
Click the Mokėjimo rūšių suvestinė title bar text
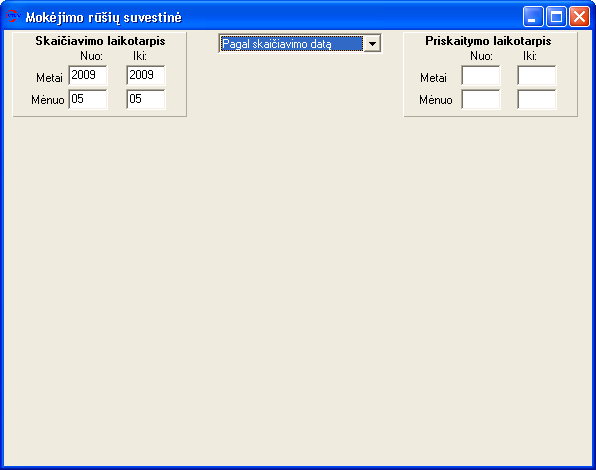point(103,17)
